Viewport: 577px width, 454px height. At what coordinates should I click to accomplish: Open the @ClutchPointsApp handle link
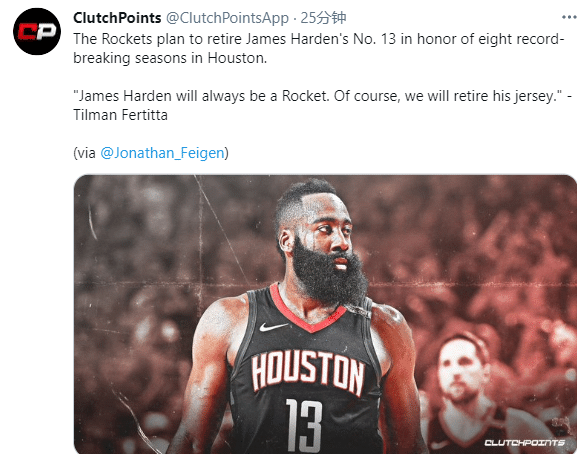point(227,18)
